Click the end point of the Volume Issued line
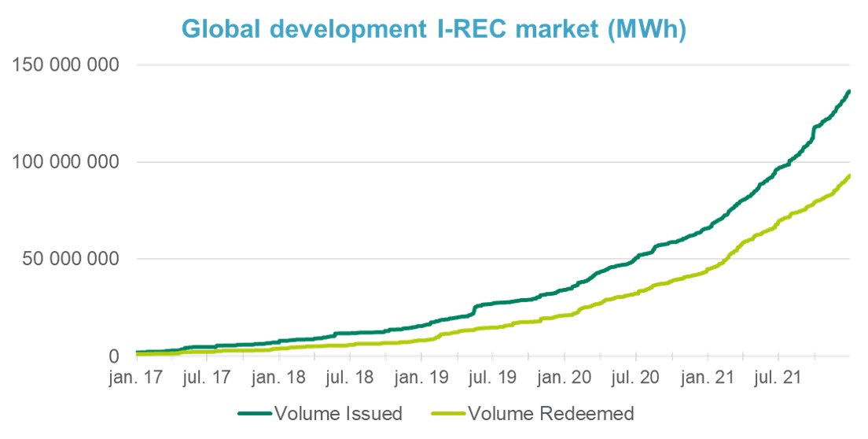868x439 pixels. (x=848, y=91)
